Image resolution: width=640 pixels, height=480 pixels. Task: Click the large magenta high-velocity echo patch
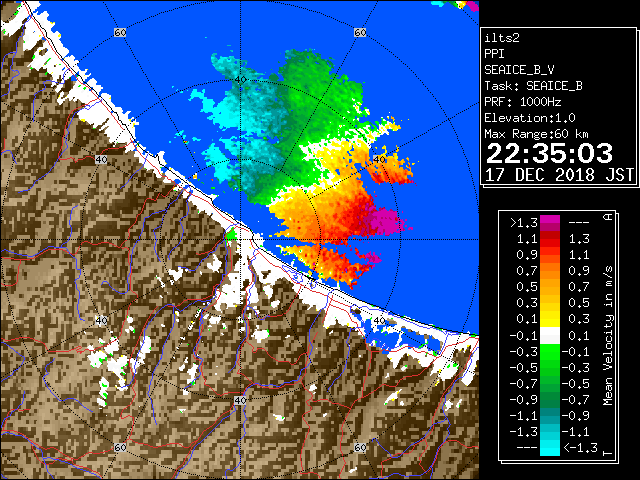point(386,220)
